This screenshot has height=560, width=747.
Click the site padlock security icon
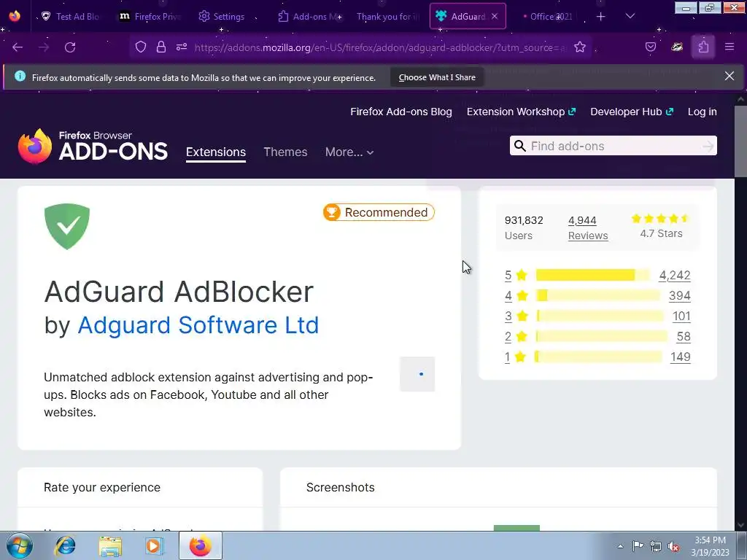pos(161,47)
